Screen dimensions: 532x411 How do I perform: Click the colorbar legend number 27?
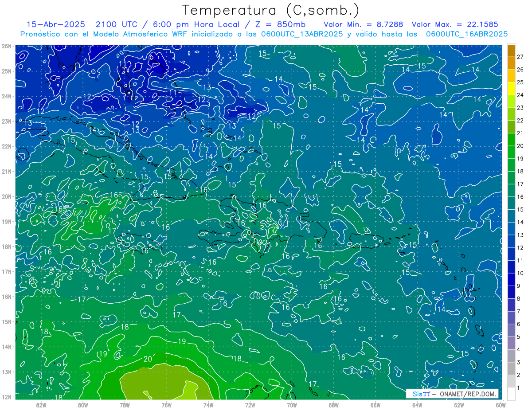(520, 57)
